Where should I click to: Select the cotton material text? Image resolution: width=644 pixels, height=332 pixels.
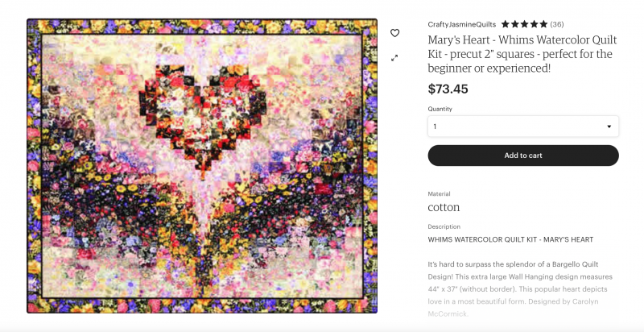pos(444,207)
